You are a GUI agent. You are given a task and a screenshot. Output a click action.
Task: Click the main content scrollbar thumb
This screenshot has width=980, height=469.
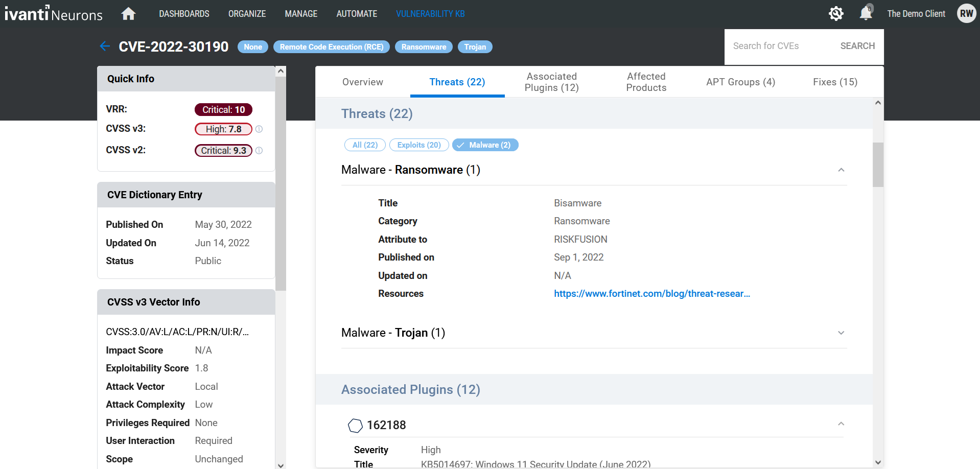(x=878, y=165)
